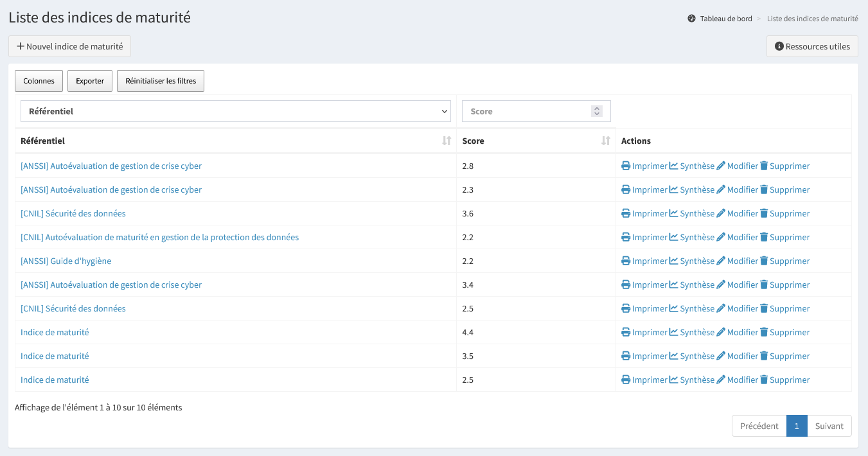Click the Score filter stepper arrows
Viewport: 868px width, 456px height.
(x=597, y=111)
